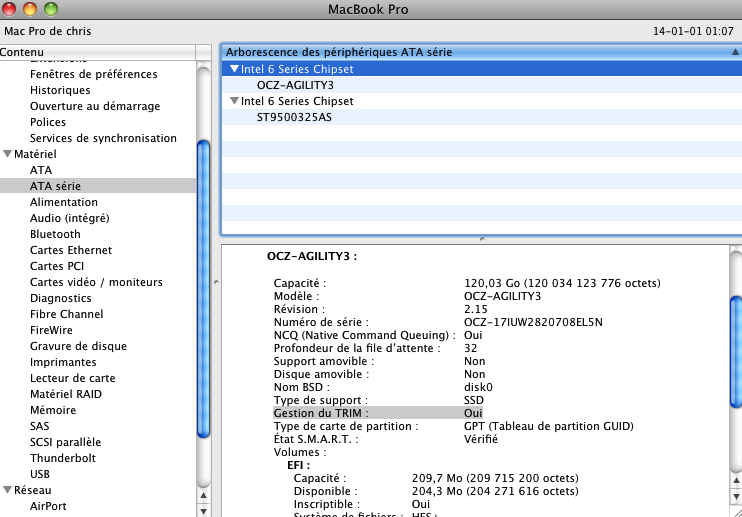The width and height of the screenshot is (742, 517).
Task: Toggle sort arrow in Arborescence header
Action: coord(735,52)
